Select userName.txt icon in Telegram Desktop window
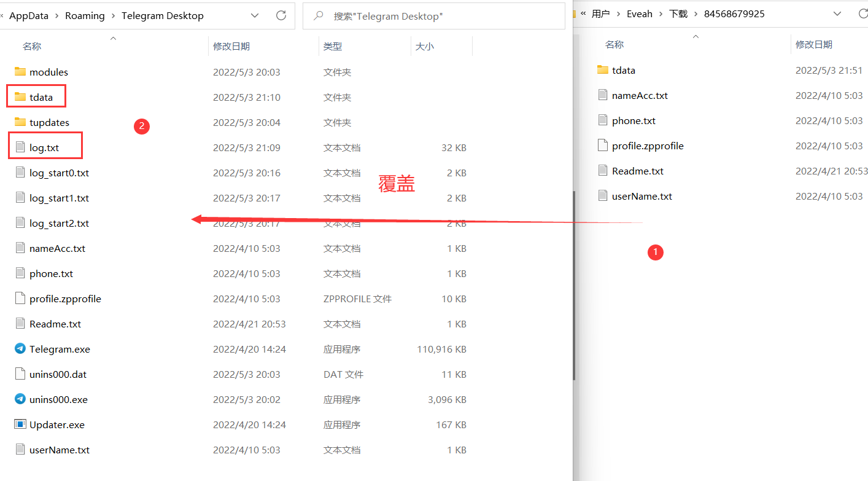This screenshot has width=868, height=481. coord(20,450)
